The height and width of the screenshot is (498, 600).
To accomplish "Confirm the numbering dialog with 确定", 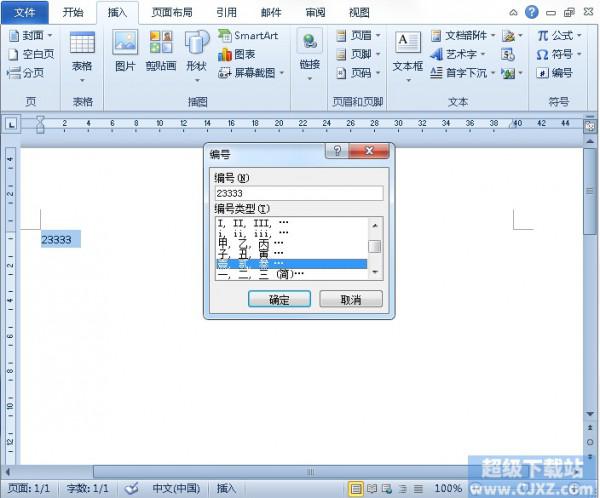I will pyautogui.click(x=279, y=299).
